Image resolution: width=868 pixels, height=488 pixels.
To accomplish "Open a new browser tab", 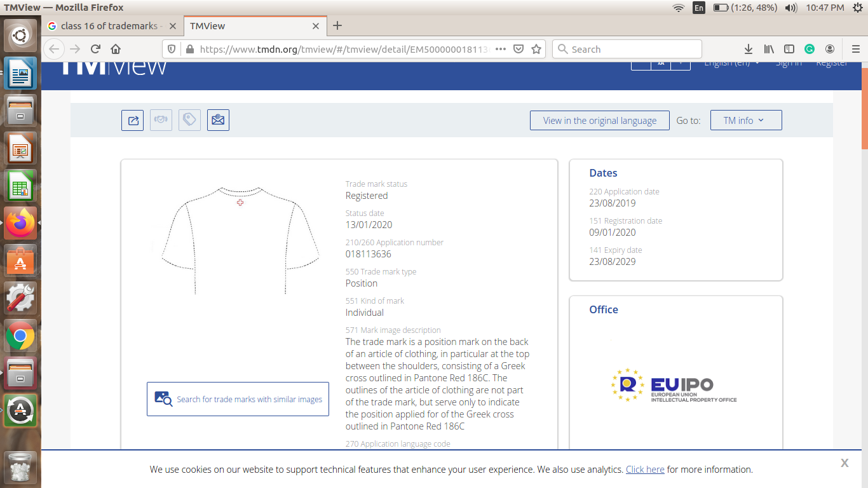I will [337, 26].
